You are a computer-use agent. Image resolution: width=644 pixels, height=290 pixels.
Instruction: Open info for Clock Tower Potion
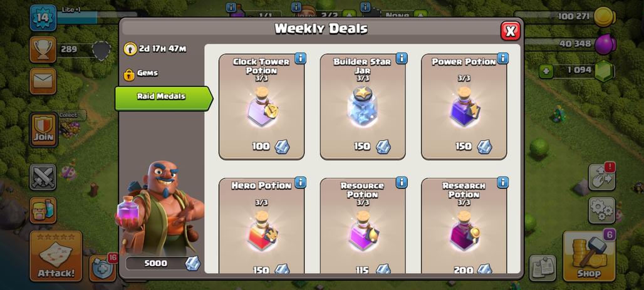[x=300, y=58]
